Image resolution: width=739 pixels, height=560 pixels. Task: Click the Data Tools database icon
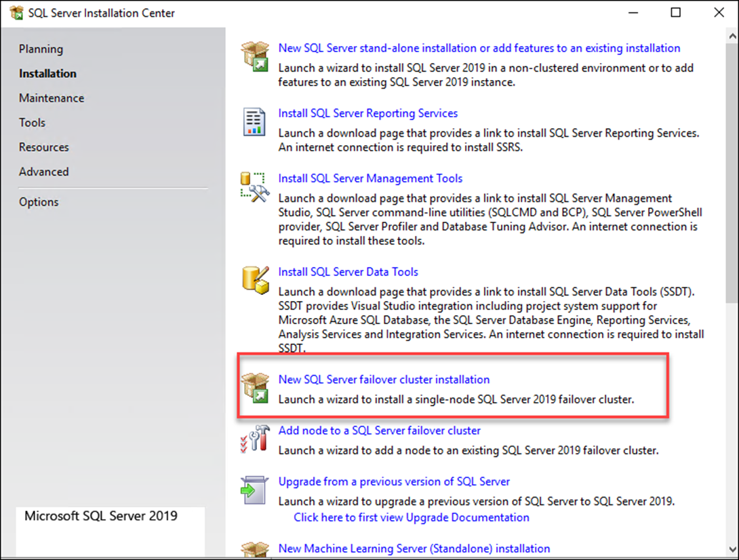pos(256,280)
